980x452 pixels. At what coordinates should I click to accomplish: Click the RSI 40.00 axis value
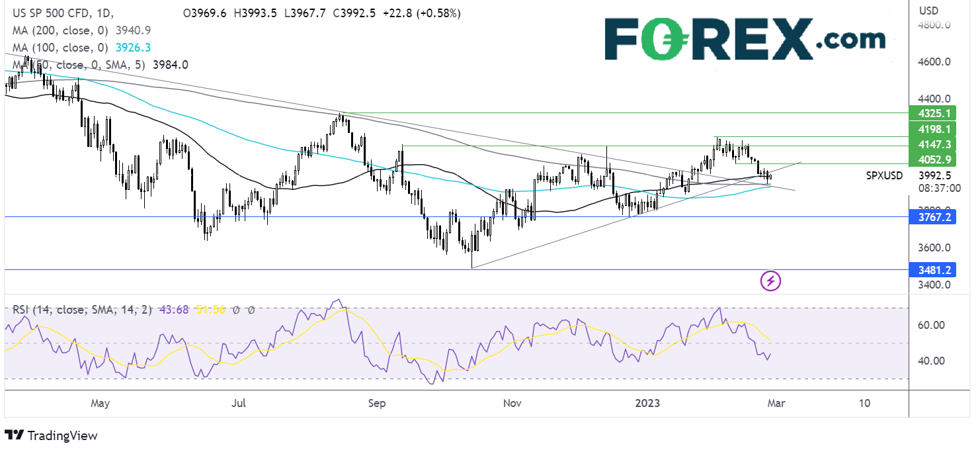pos(930,361)
